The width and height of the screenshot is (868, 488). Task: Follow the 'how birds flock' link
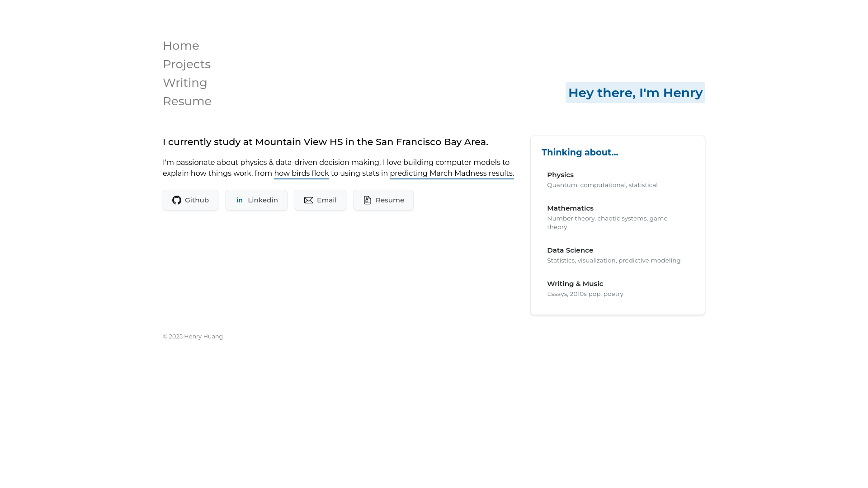302,174
